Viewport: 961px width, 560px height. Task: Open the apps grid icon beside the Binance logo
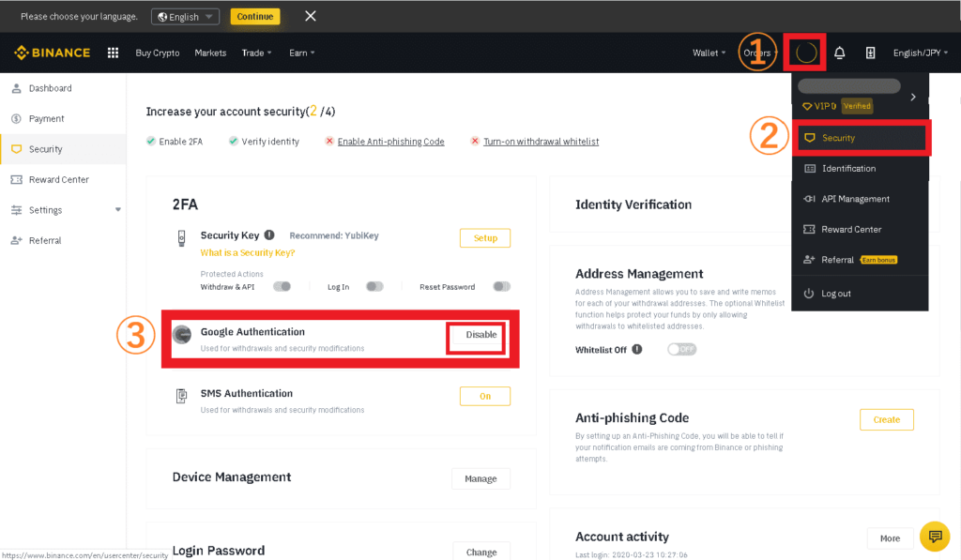113,53
